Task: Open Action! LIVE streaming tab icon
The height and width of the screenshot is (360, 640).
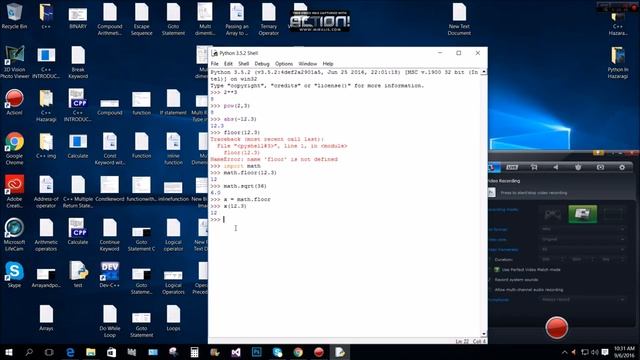Action: (x=512, y=167)
